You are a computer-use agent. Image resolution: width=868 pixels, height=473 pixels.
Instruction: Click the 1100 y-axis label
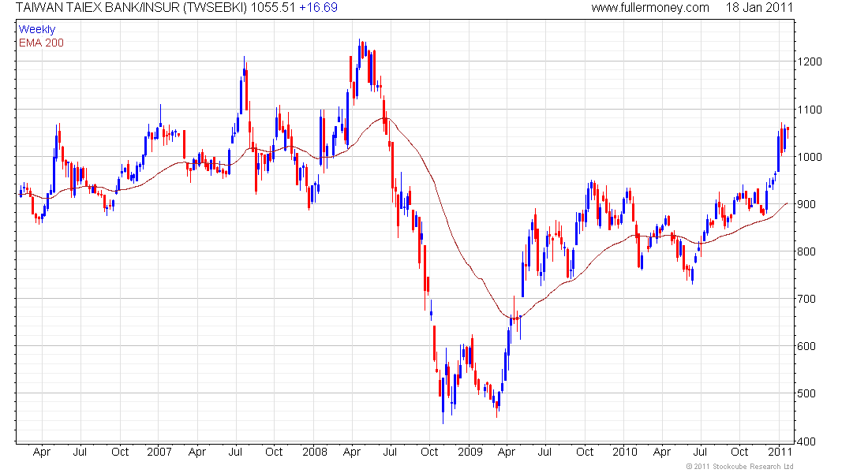click(x=810, y=110)
